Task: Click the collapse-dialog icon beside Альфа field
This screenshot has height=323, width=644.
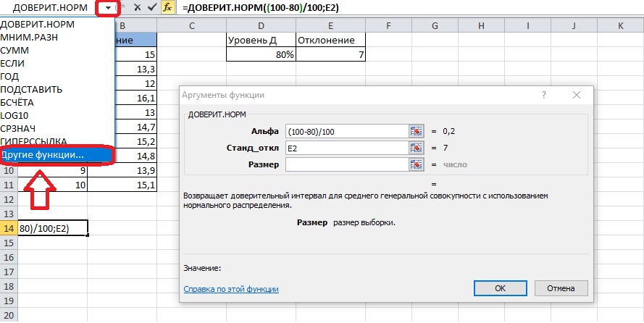Action: click(x=416, y=131)
